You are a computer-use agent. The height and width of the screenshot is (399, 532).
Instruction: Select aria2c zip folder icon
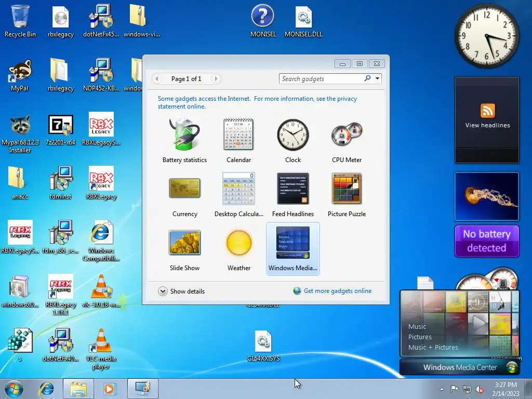20,183
